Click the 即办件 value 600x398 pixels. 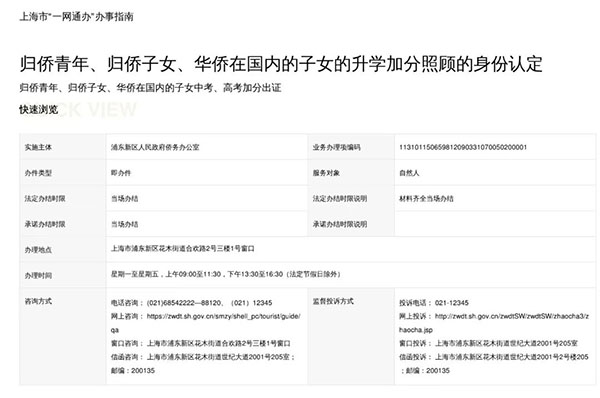(121, 173)
